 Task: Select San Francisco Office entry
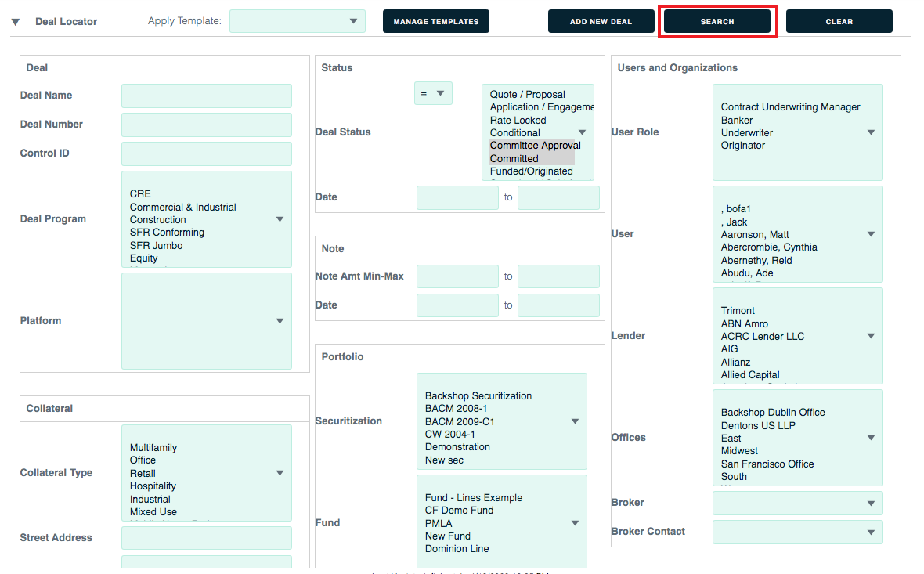(x=767, y=464)
